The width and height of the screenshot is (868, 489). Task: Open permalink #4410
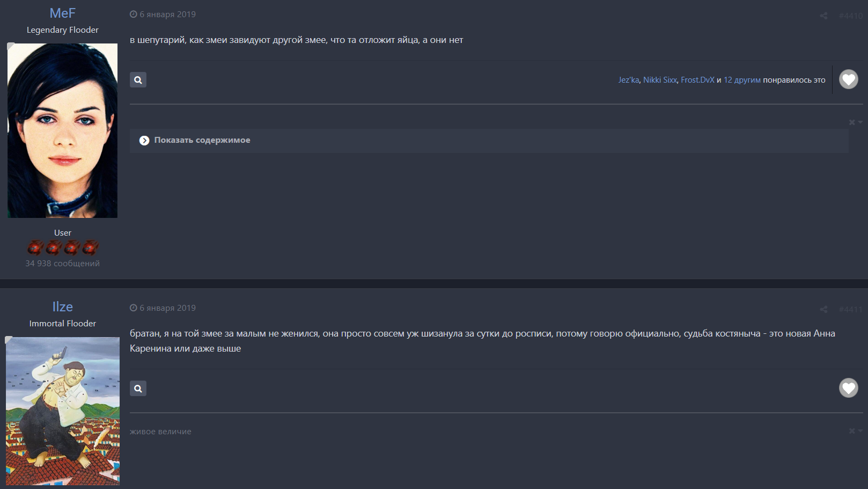851,16
